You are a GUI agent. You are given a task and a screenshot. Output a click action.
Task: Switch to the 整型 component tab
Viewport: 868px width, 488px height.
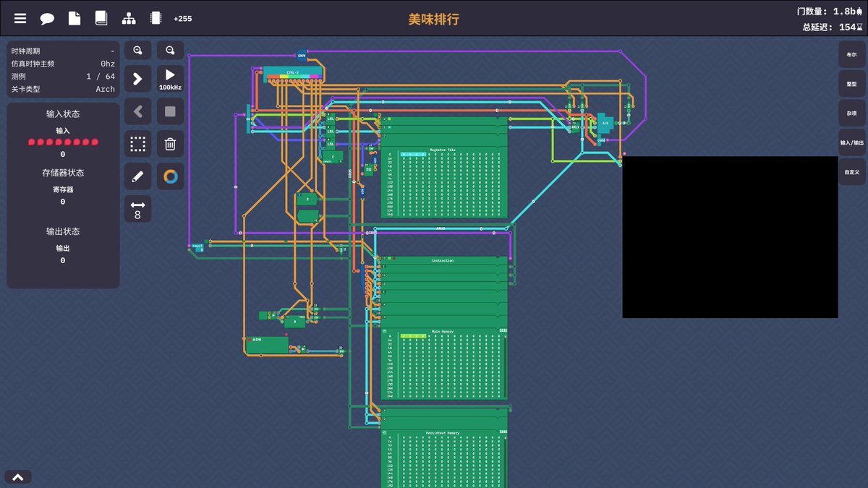tap(851, 84)
